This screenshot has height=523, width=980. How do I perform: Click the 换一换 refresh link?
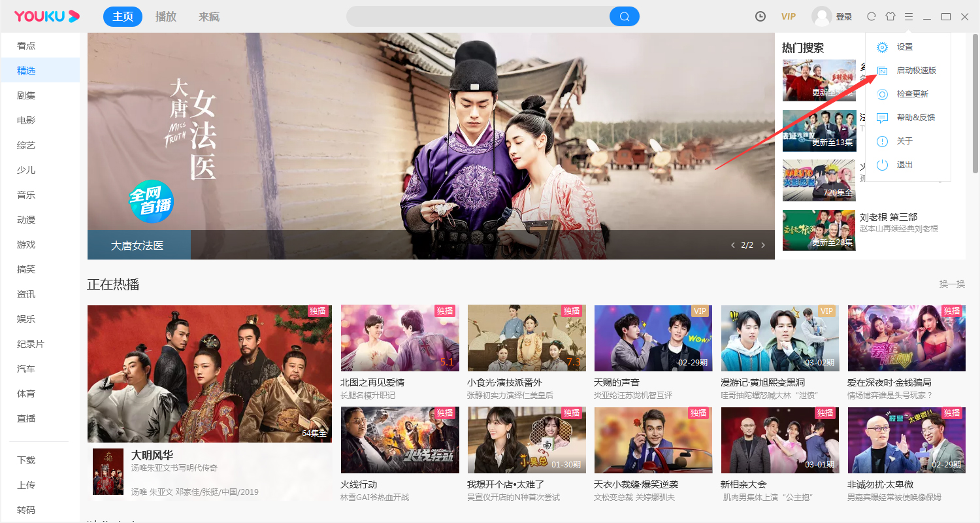click(x=951, y=284)
